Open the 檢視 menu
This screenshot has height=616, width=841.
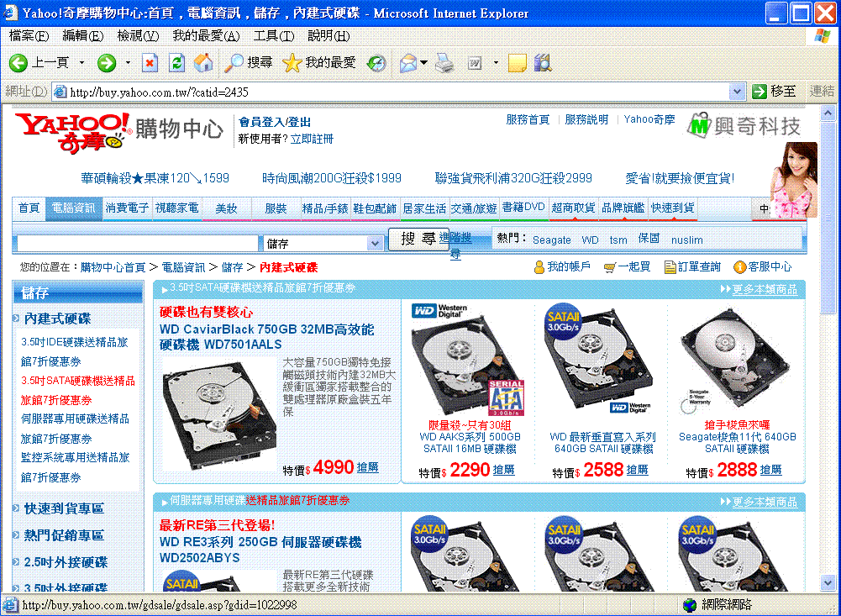pos(137,36)
